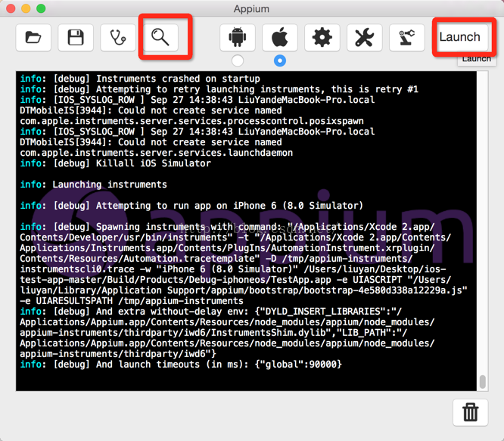Click the Launch button
504x441 pixels.
point(460,37)
